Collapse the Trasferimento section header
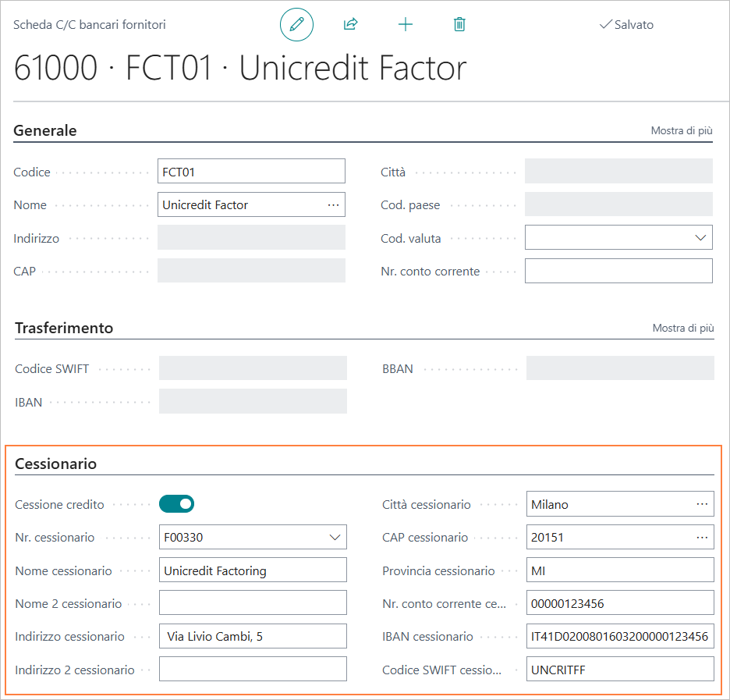The height and width of the screenshot is (700, 730). 64,329
